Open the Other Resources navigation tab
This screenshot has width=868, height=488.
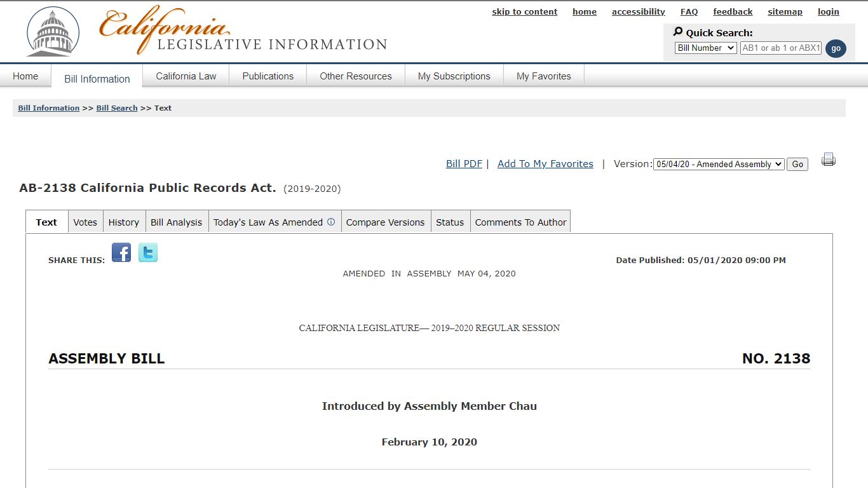[x=356, y=76]
